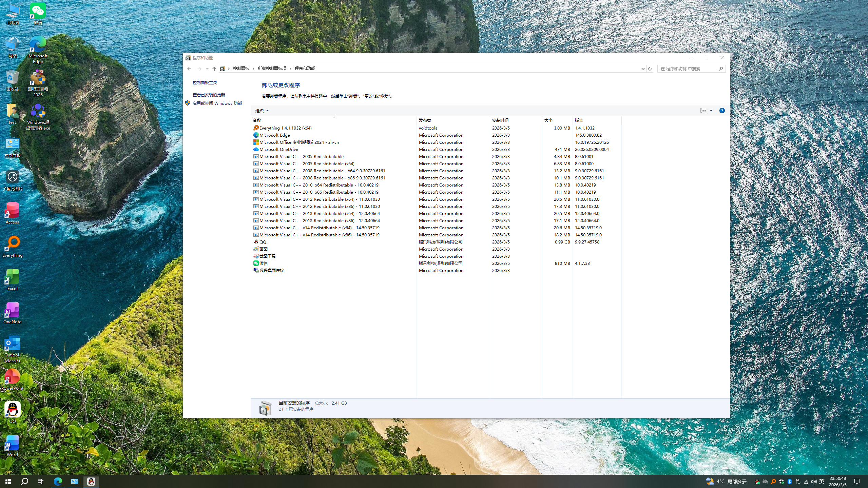Sort the list by 安装时间 column
The height and width of the screenshot is (488, 868).
click(500, 120)
